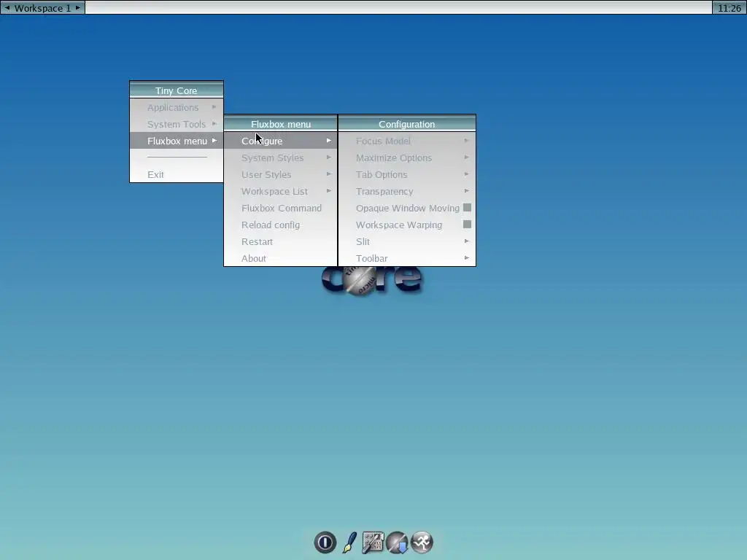This screenshot has height=560, width=747.
Task: Select the Configure menu item
Action: coord(281,141)
